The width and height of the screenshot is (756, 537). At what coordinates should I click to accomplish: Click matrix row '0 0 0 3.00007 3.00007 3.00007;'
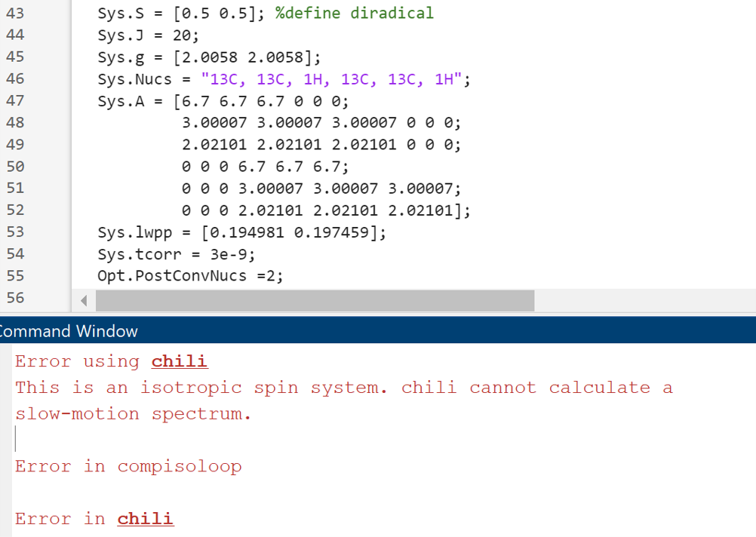pyautogui.click(x=321, y=189)
